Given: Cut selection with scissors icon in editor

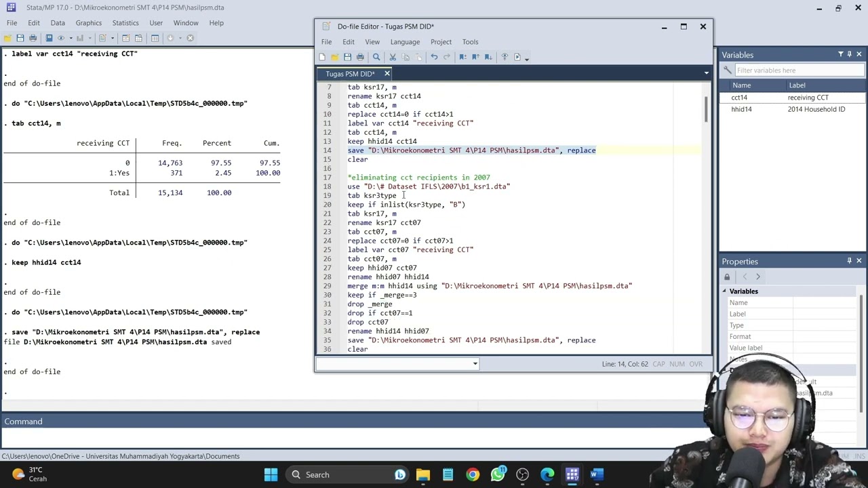Looking at the screenshot, I should pyautogui.click(x=393, y=57).
